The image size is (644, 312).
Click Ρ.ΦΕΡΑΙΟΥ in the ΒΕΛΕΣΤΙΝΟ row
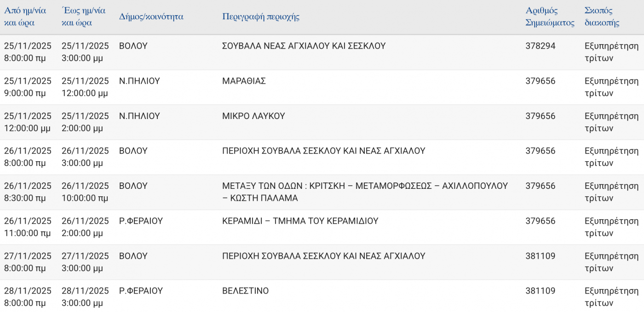141,291
